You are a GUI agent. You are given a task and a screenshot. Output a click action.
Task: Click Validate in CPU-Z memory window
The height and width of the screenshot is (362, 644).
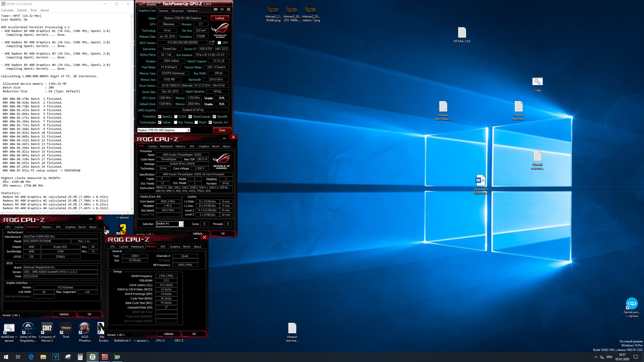coord(169,334)
